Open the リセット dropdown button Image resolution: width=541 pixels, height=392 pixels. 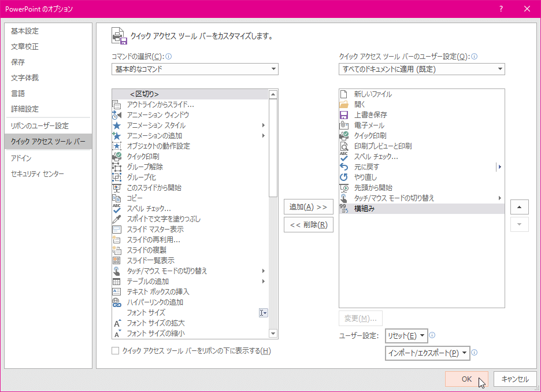(406, 336)
